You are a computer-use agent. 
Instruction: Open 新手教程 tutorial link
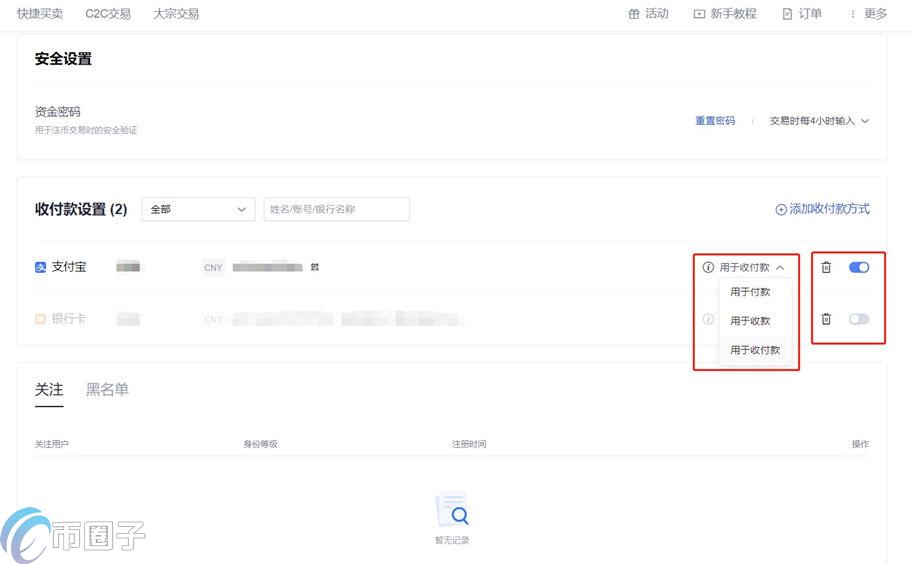pos(733,13)
